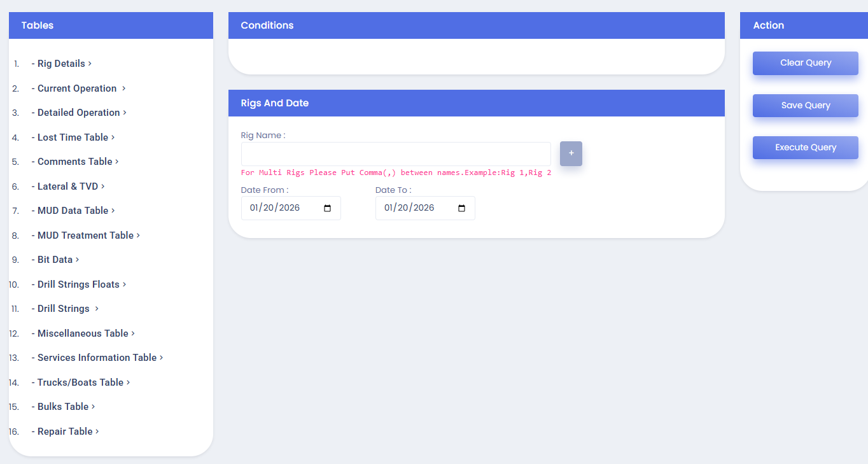Image resolution: width=868 pixels, height=464 pixels.
Task: Select the Comments Table entry
Action: (74, 162)
